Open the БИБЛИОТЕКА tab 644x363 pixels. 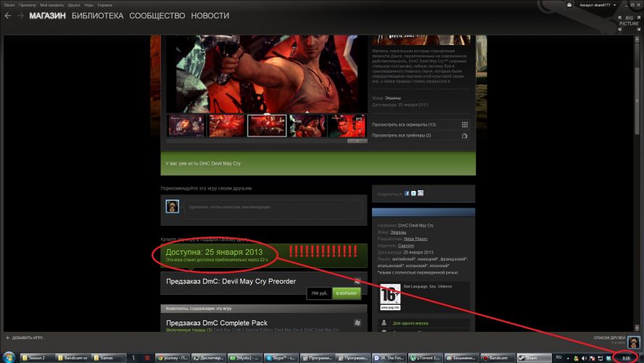point(97,16)
